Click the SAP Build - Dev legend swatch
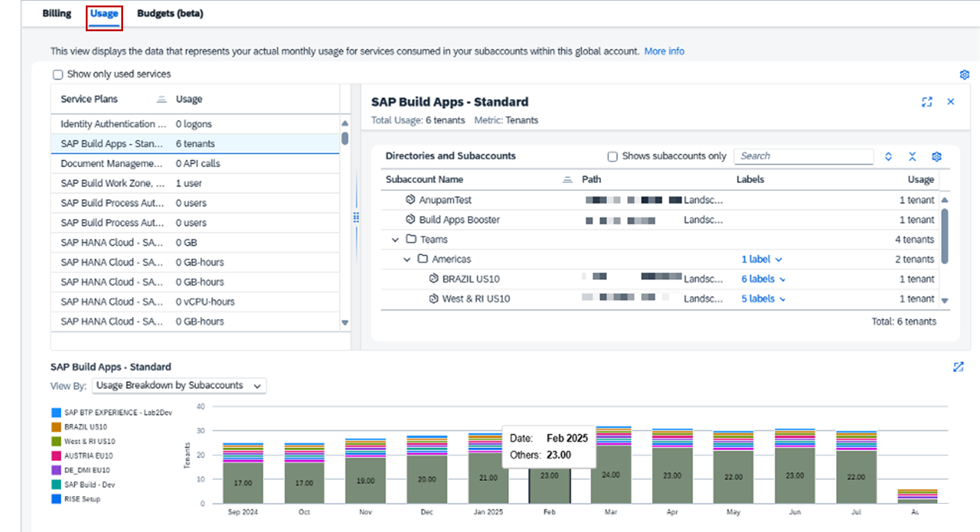This screenshot has height=532, width=980. coord(56,484)
